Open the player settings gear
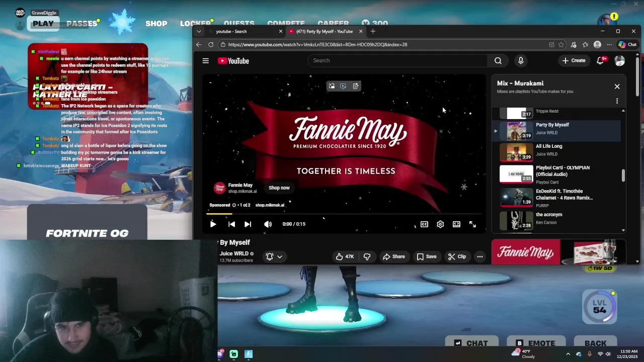The height and width of the screenshot is (362, 644). pos(440,224)
